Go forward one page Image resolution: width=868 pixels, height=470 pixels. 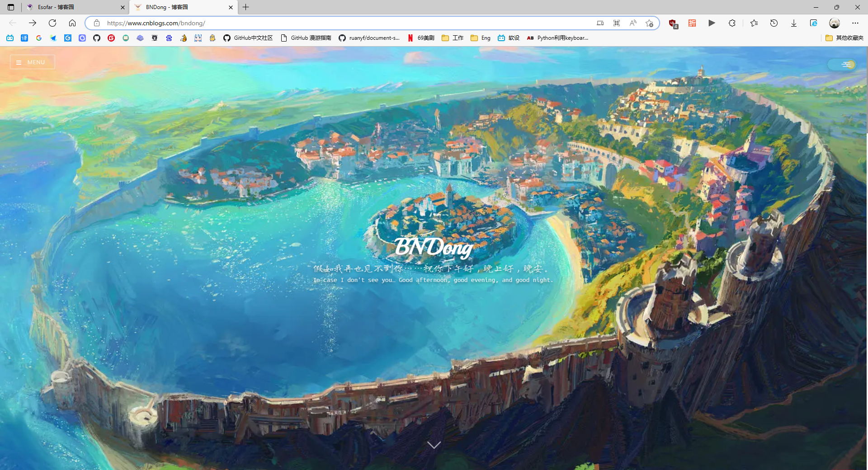click(33, 23)
